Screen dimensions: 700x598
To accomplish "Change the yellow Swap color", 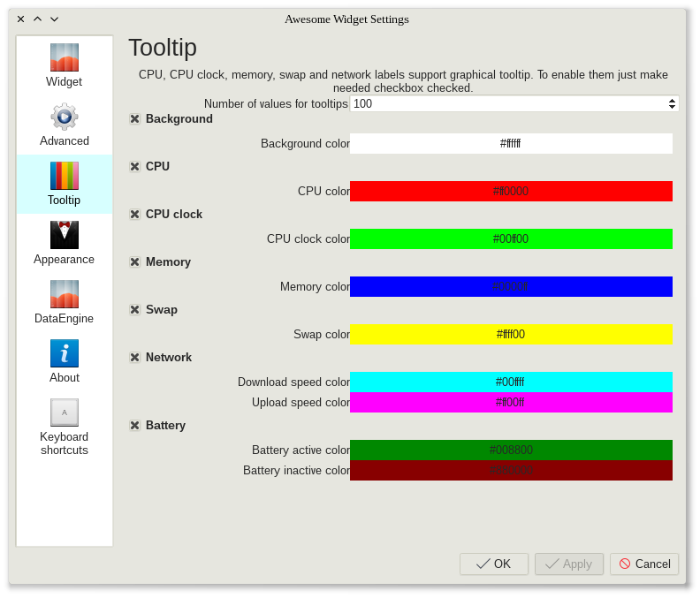I will coord(511,334).
